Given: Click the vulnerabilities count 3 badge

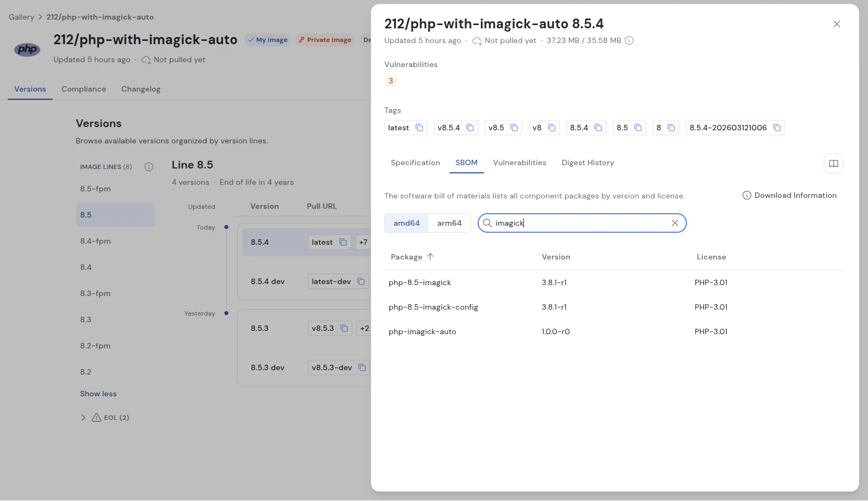Looking at the screenshot, I should coord(390,81).
